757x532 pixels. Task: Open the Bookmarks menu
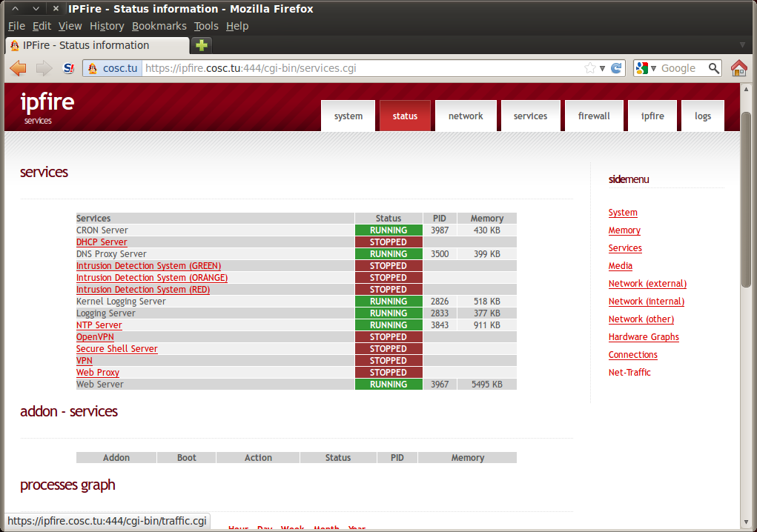pos(159,25)
